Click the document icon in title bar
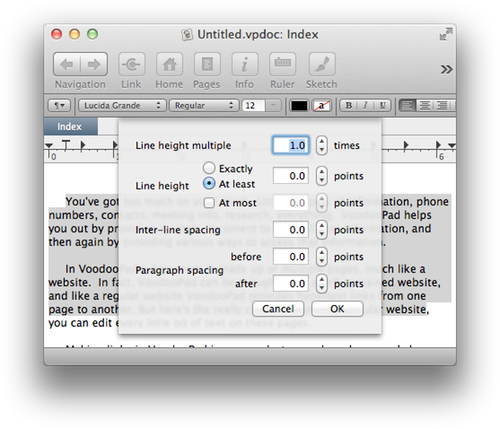 click(187, 34)
